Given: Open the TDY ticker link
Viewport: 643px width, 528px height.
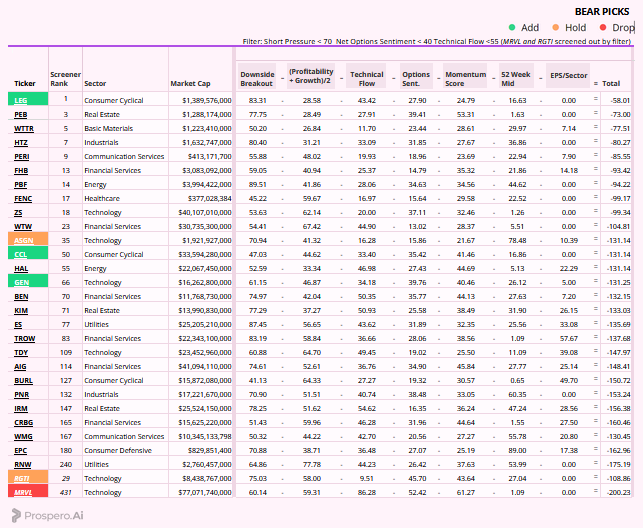Looking at the screenshot, I should [x=21, y=353].
